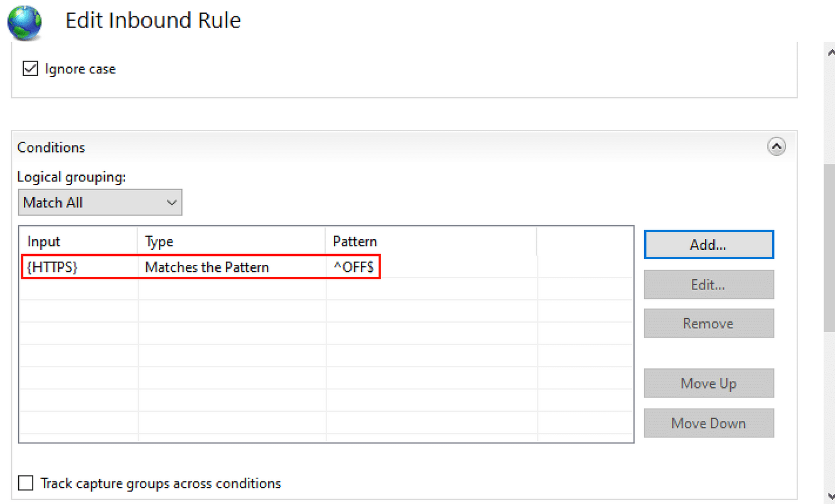Click the Edit... condition button
The image size is (835, 504).
(x=709, y=285)
